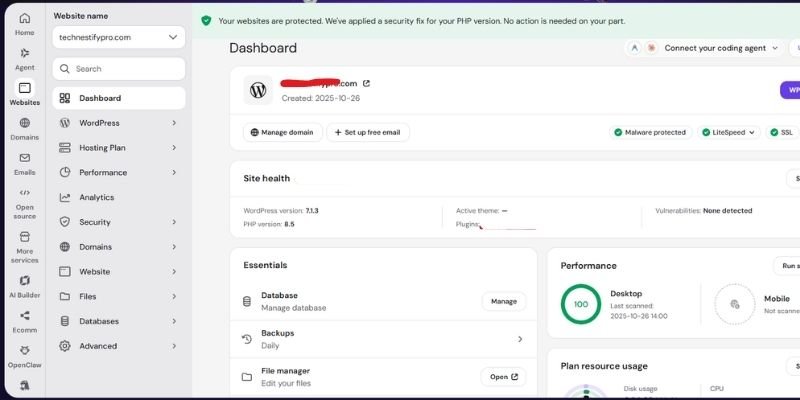Click the 'Plan resource usage' heading

tap(604, 366)
